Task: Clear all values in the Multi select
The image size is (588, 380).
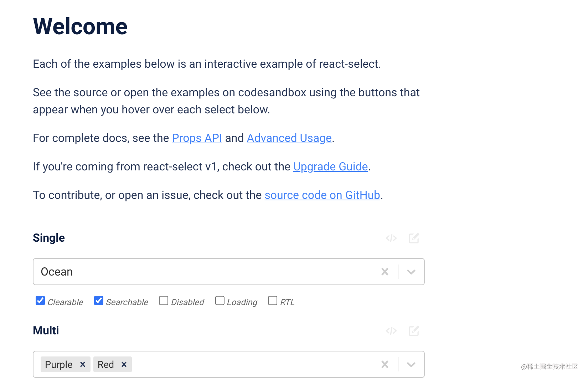Action: [x=385, y=364]
